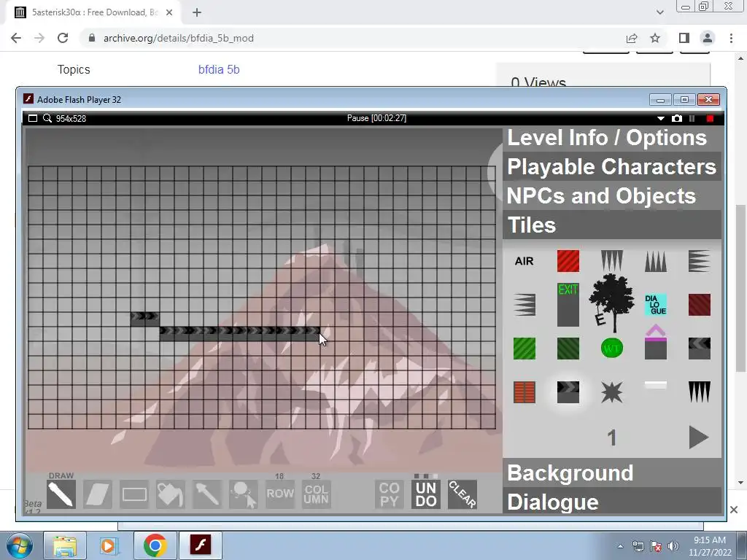Click the volume speaker tray icon
The height and width of the screenshot is (560, 747).
point(673,546)
